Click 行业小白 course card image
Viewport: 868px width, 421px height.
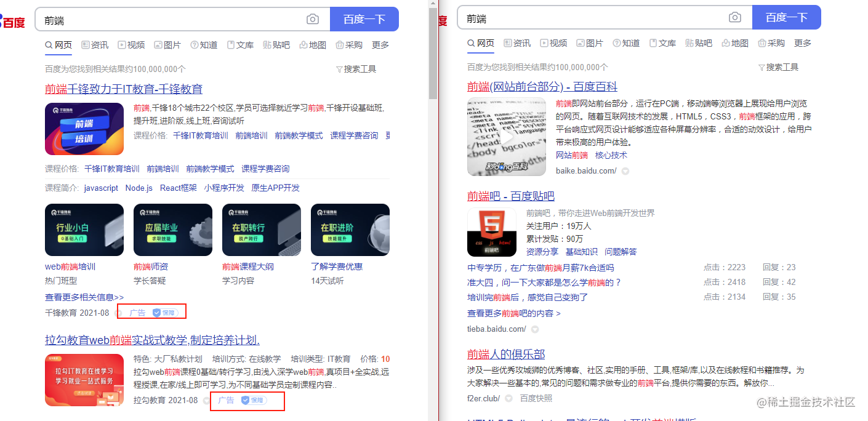tap(84, 230)
